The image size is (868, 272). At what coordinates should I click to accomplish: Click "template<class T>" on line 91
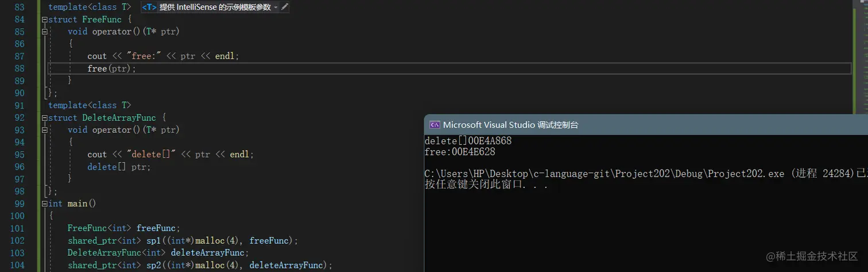click(x=90, y=105)
